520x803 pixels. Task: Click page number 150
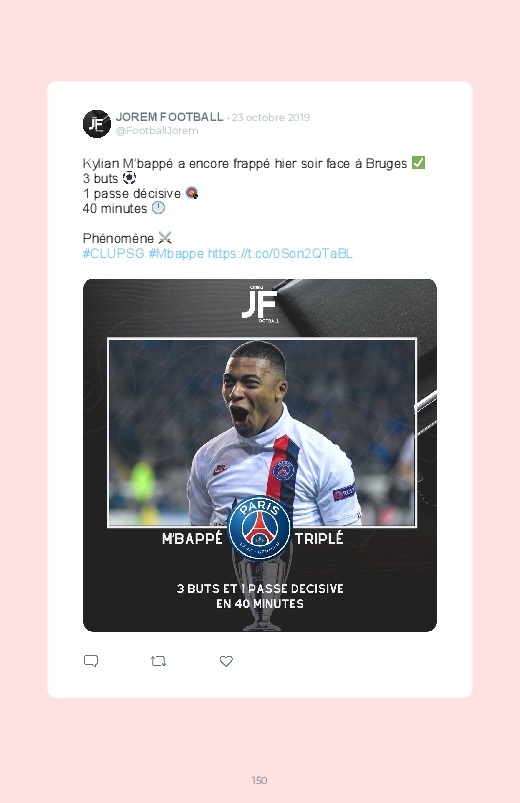pyautogui.click(x=259, y=780)
